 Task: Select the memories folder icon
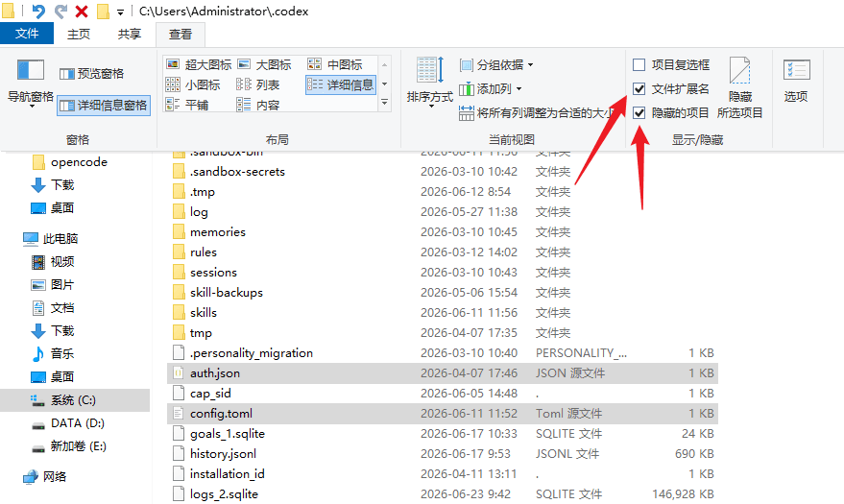pos(179,231)
